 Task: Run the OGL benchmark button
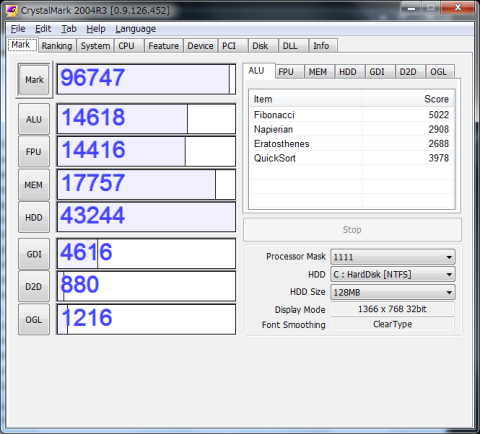(34, 319)
